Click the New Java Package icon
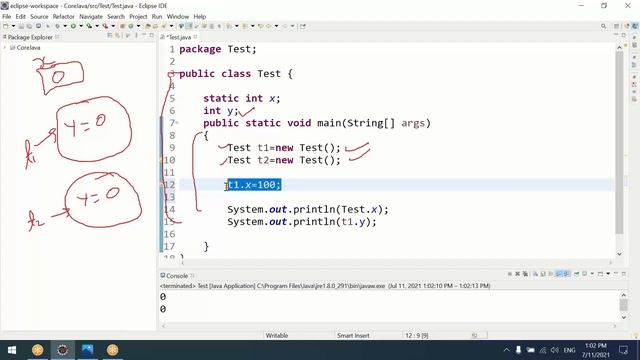640x360 pixels. pos(122,26)
